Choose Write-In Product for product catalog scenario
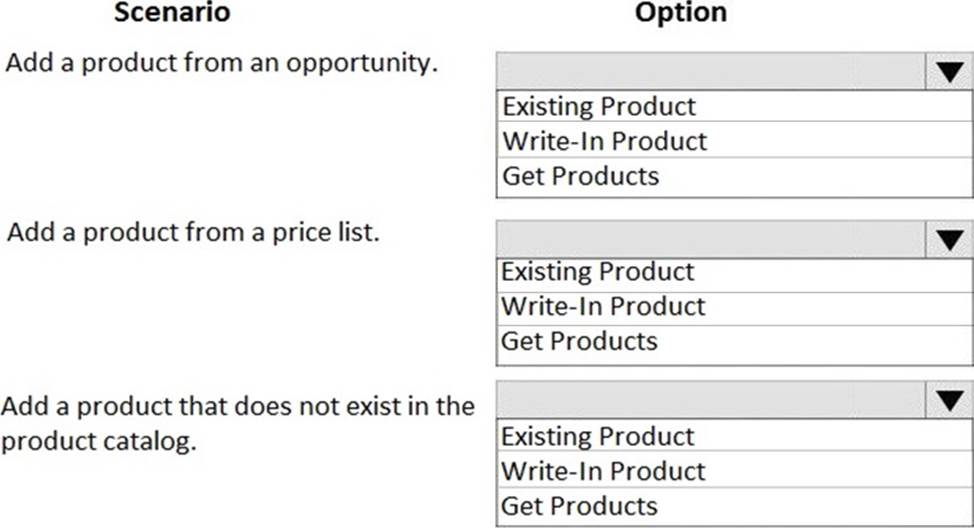 click(604, 471)
